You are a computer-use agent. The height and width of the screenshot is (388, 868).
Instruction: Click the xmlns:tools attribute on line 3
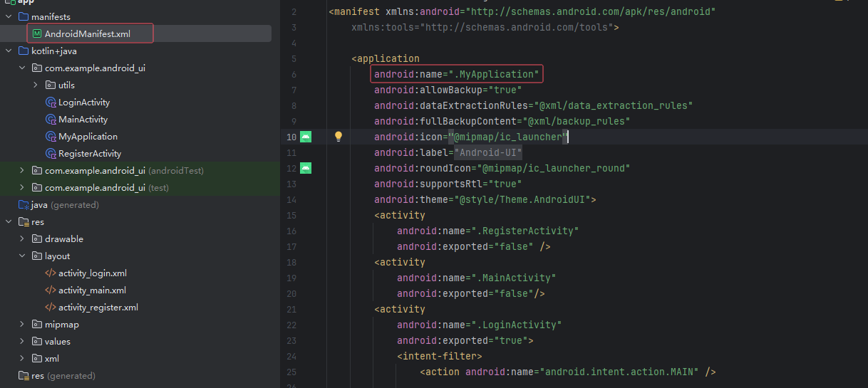coord(482,27)
